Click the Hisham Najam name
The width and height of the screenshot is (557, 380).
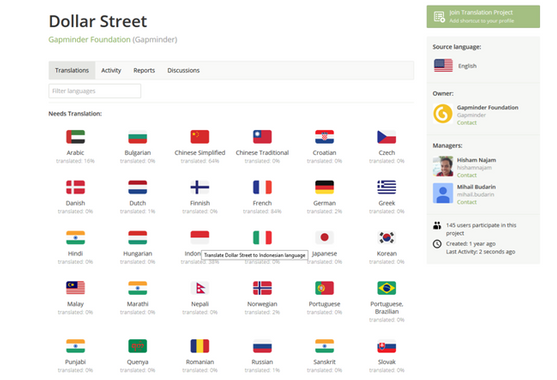tap(476, 160)
